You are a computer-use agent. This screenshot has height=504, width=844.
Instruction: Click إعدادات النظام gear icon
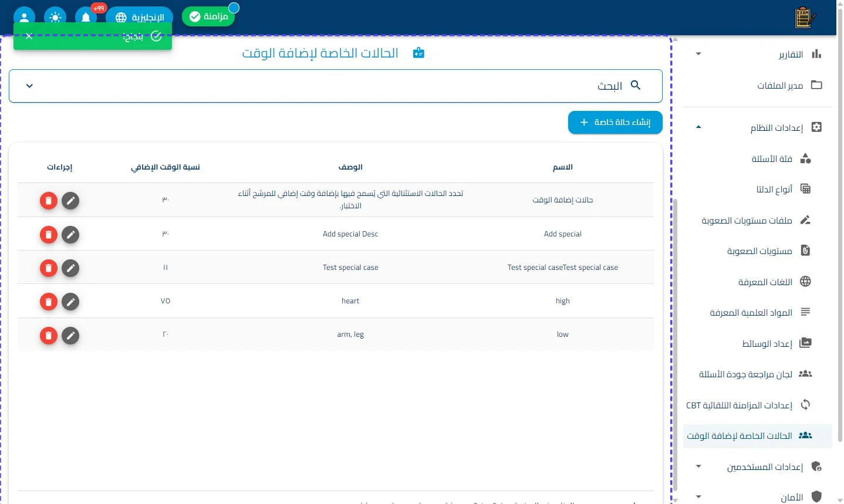tap(816, 127)
